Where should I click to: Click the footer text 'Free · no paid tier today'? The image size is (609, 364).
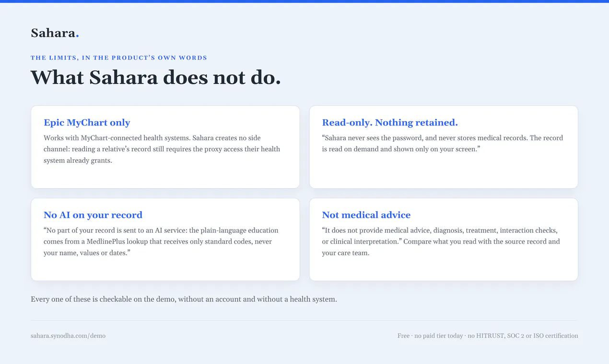(x=488, y=336)
